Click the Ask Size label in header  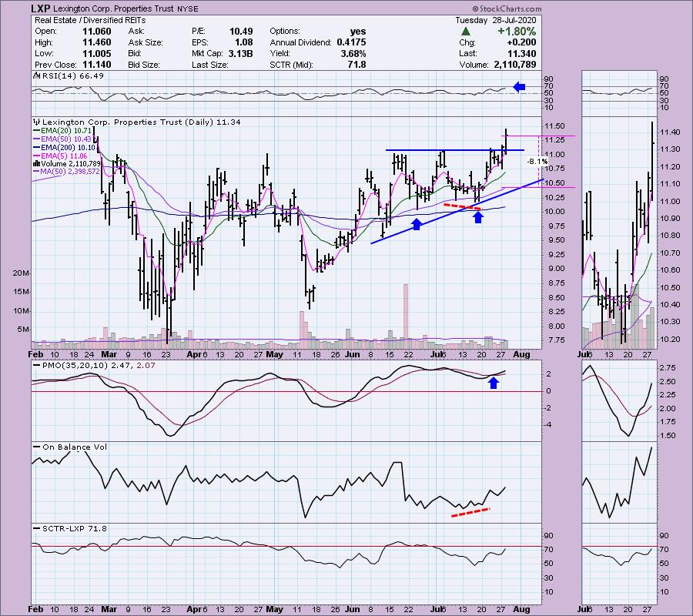[146, 43]
